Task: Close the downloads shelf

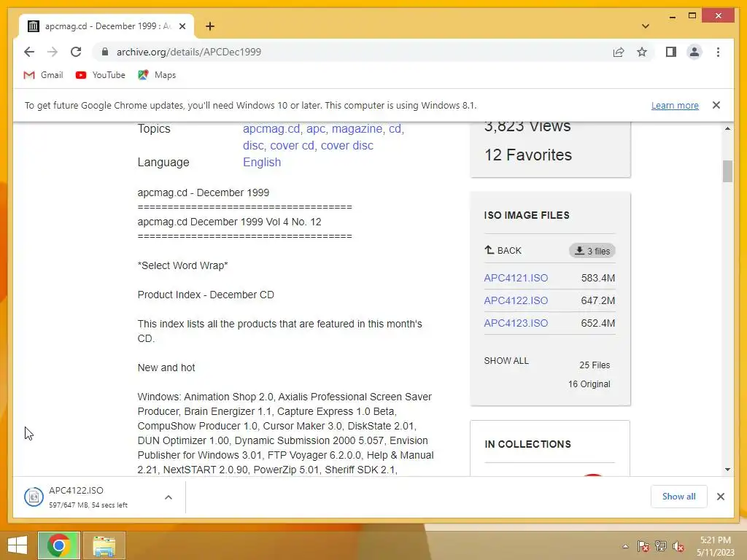Action: [720, 497]
